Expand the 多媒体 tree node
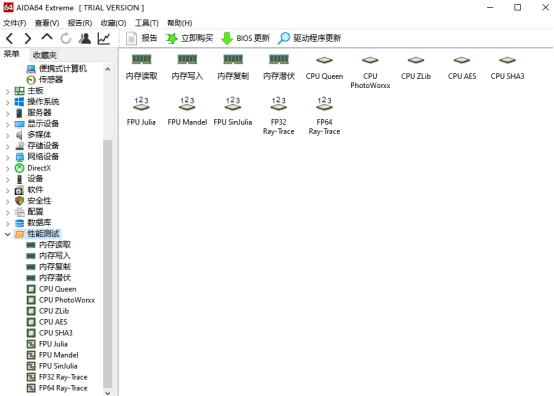The image size is (554, 396). tap(7, 135)
